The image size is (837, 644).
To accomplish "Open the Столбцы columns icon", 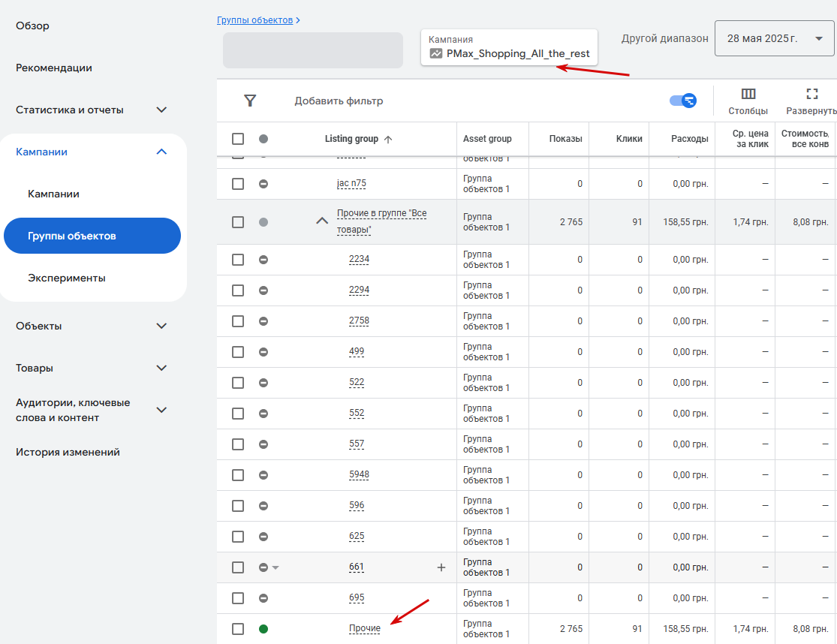I will coord(748,94).
